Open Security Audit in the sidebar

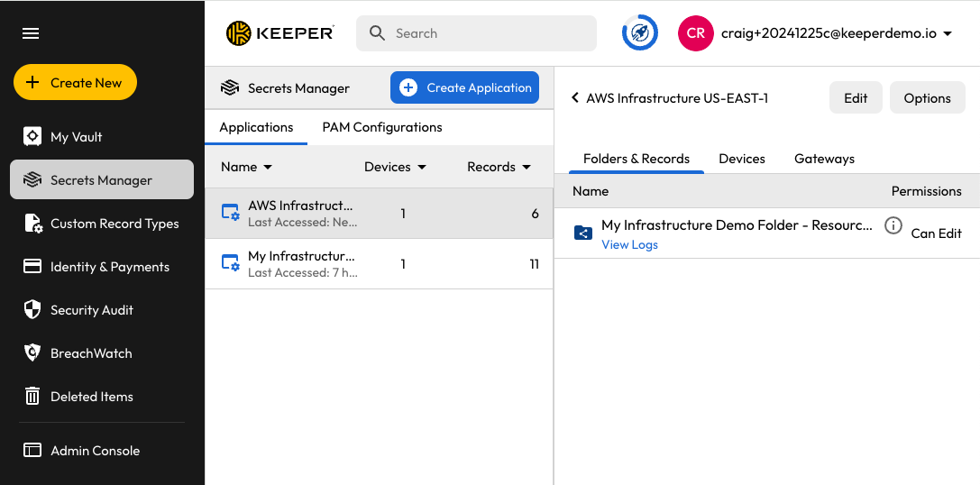[x=91, y=310]
